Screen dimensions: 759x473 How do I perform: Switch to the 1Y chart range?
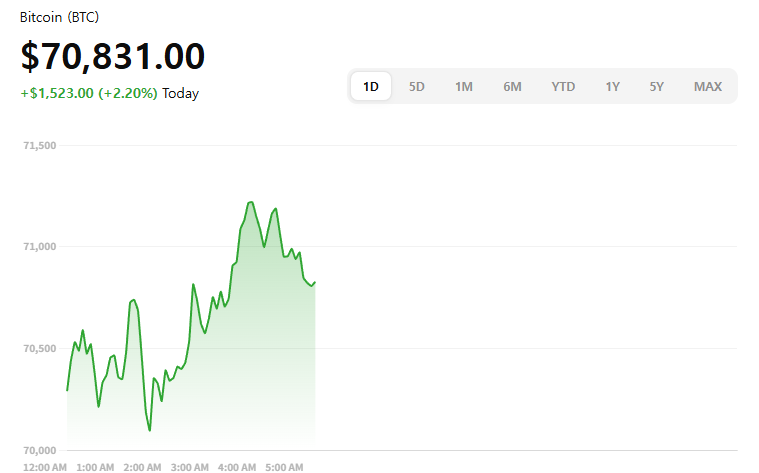click(612, 87)
